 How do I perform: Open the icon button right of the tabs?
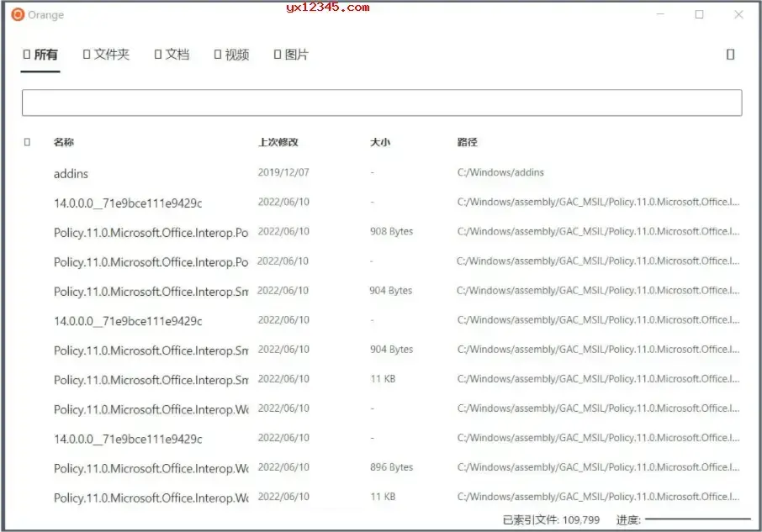(x=730, y=55)
